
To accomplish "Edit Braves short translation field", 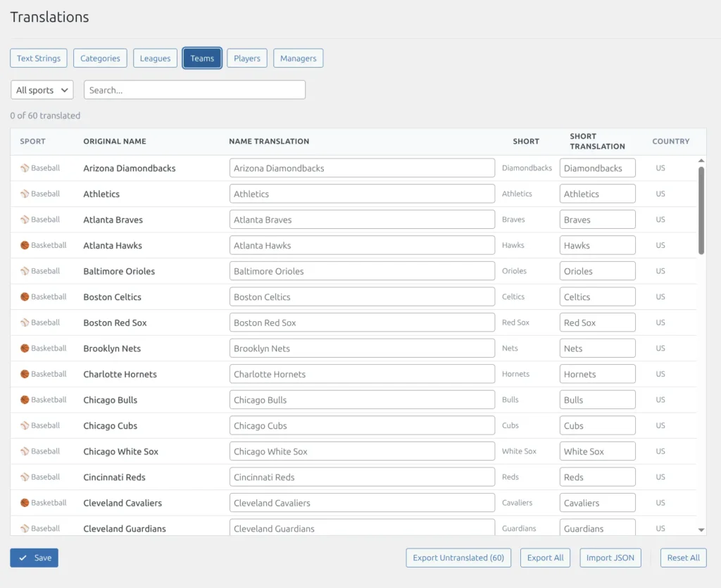I will 598,220.
